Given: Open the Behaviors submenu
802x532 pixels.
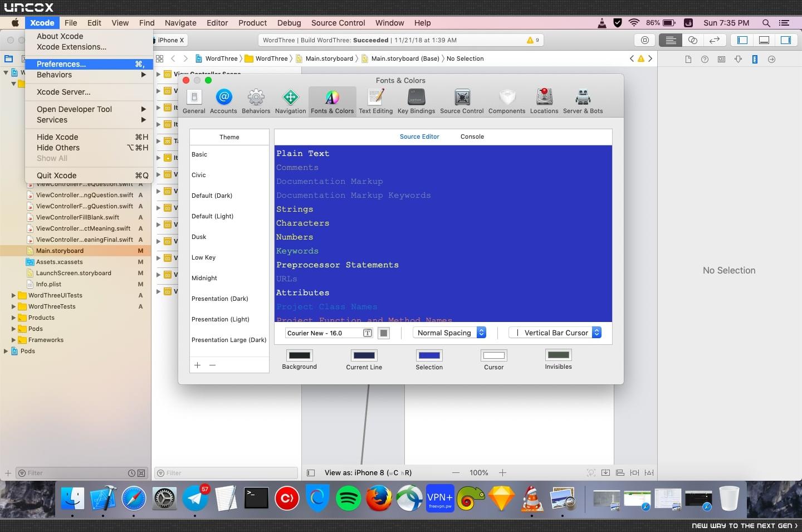Looking at the screenshot, I should [89, 75].
